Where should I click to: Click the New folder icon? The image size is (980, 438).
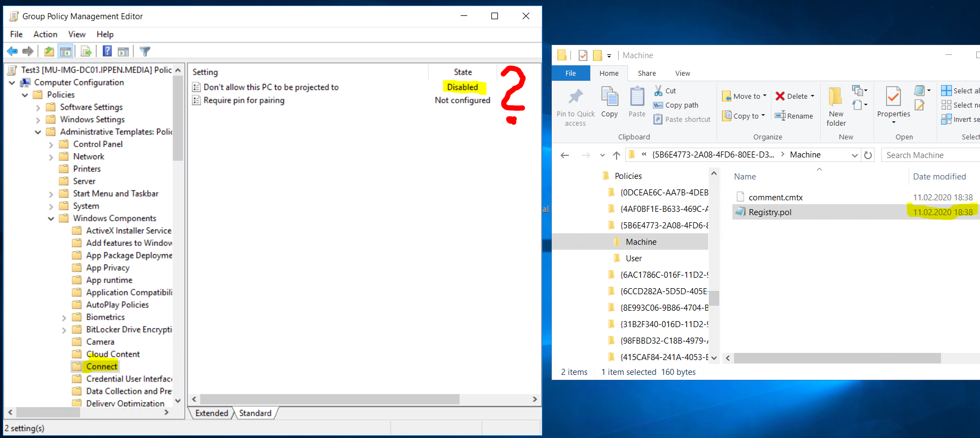836,97
